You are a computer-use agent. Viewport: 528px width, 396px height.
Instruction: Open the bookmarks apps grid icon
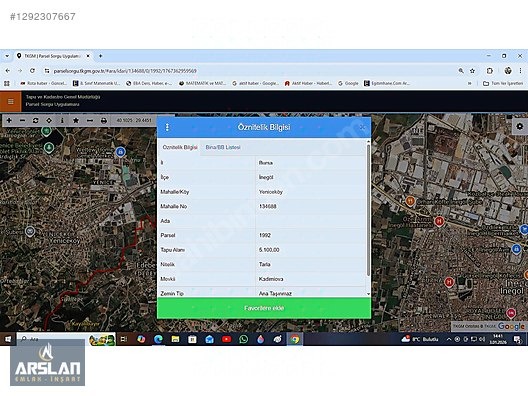click(7, 83)
